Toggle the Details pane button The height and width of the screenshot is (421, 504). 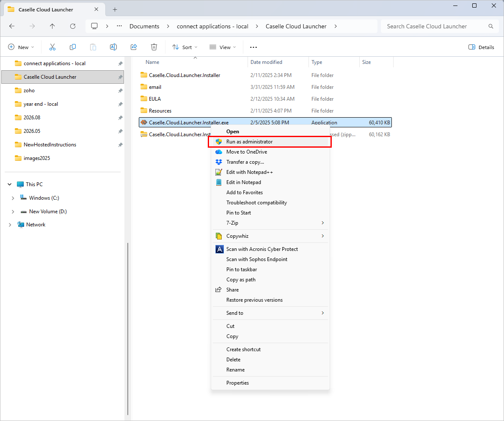(x=481, y=47)
